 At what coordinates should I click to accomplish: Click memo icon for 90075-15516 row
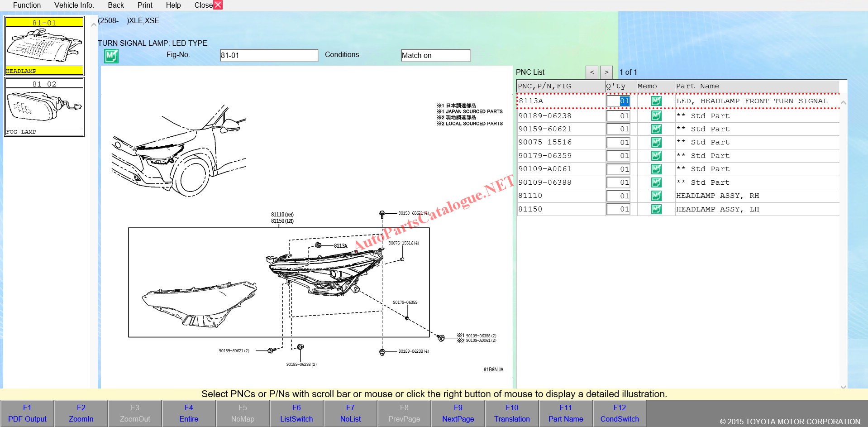point(656,143)
